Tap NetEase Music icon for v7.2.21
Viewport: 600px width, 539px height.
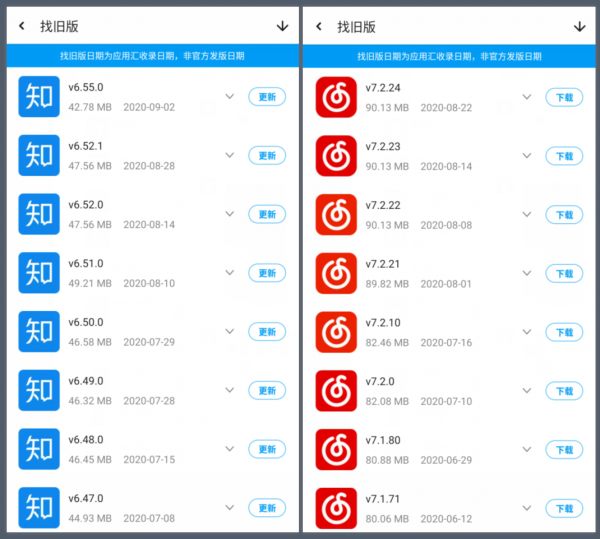[x=336, y=273]
